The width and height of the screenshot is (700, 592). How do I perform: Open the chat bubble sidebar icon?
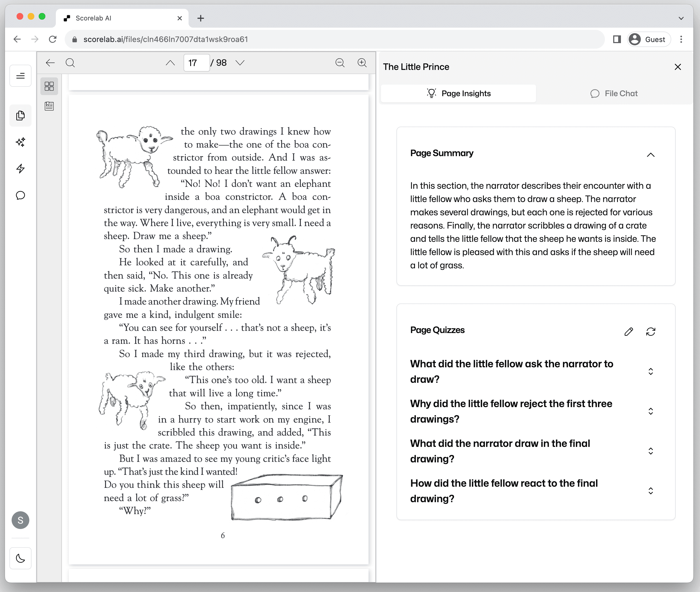20,195
